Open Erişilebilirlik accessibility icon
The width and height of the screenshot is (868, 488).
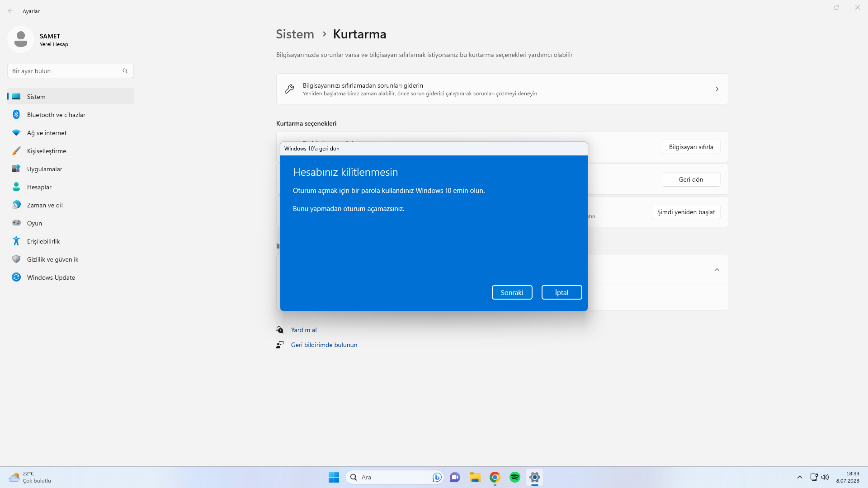16,241
